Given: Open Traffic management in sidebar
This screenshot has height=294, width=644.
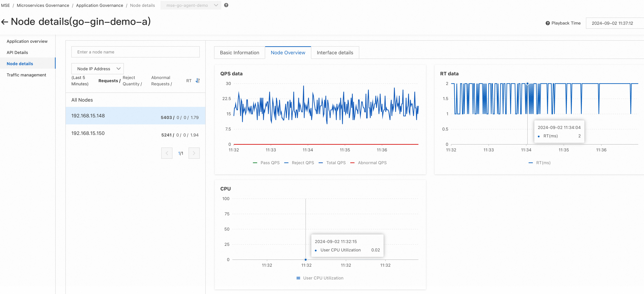Looking at the screenshot, I should click(x=26, y=75).
